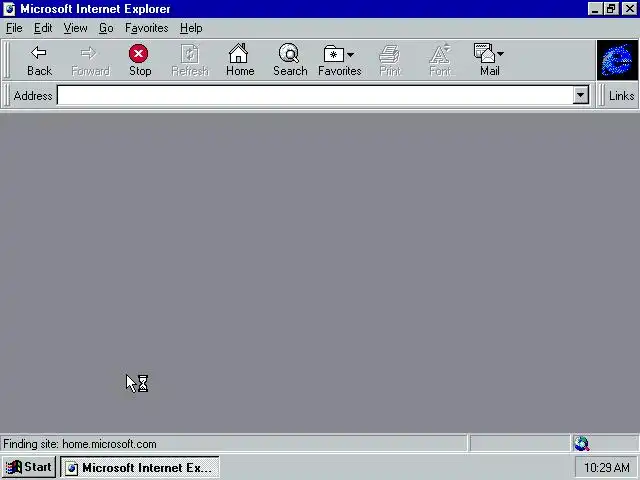The height and width of the screenshot is (480, 640).
Task: Go back with the Back arrow button
Action: (x=39, y=60)
